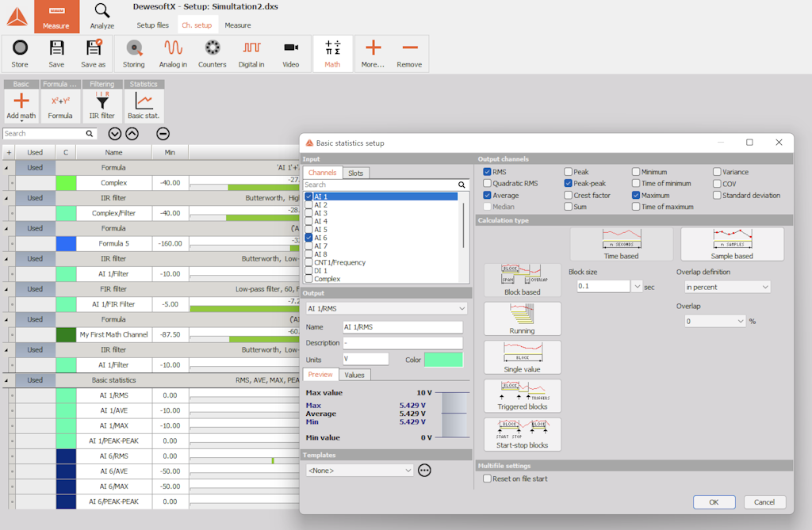This screenshot has width=812, height=530.
Task: Select the Channels input tab
Action: pos(322,173)
